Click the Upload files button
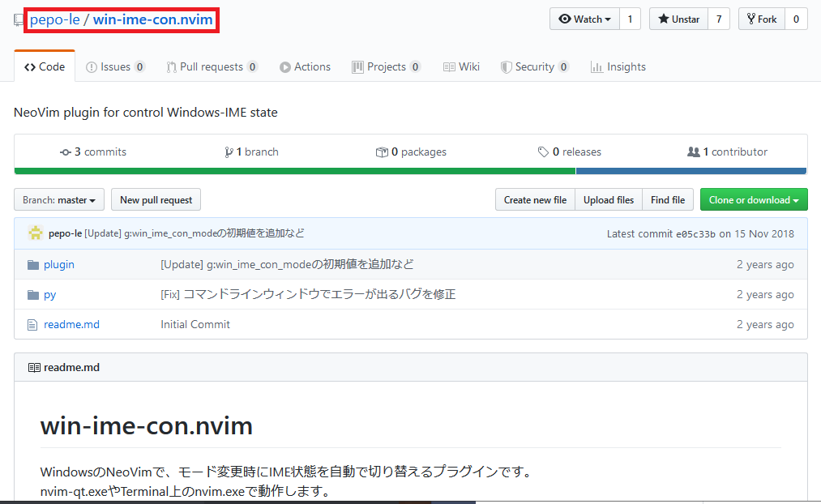Viewport: 821px width, 504px height. click(x=609, y=199)
